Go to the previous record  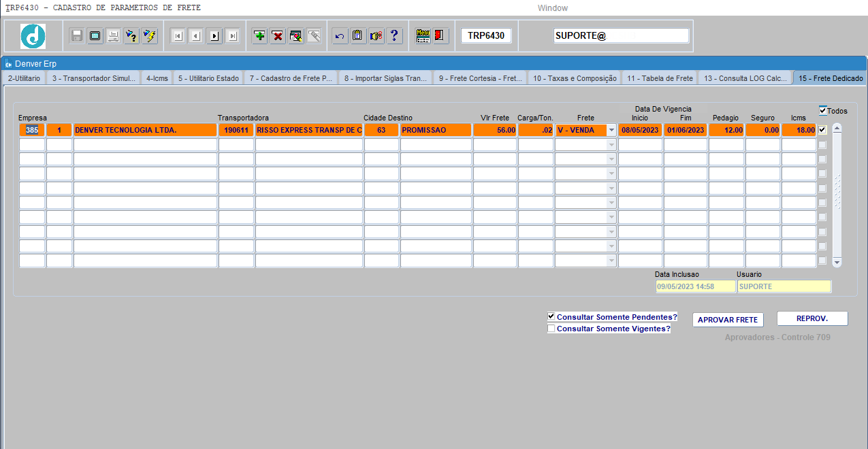pyautogui.click(x=196, y=36)
